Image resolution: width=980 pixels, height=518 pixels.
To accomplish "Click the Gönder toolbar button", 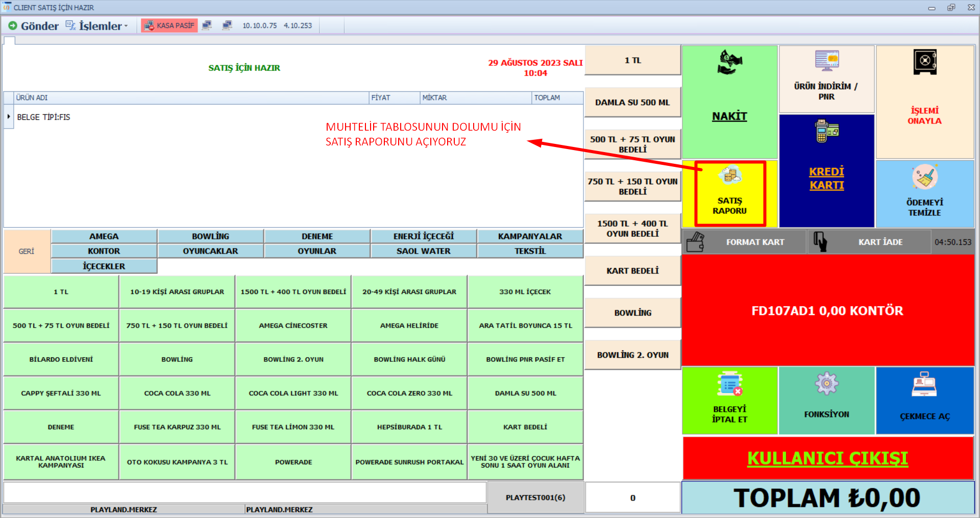I will pyautogui.click(x=34, y=26).
